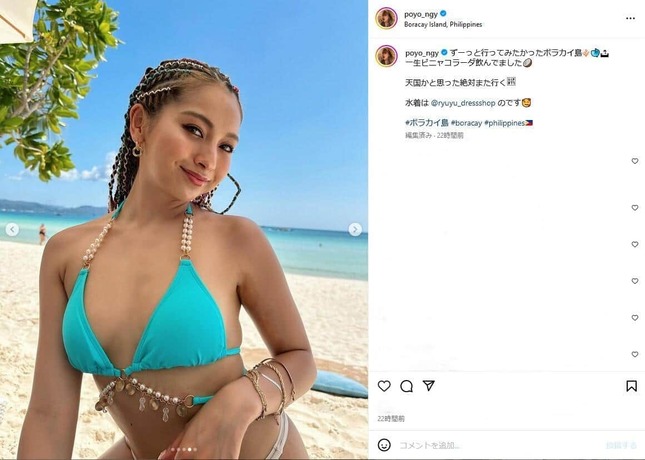645x460 pixels.
Task: Select the carousel pagination dots
Action: [184, 450]
